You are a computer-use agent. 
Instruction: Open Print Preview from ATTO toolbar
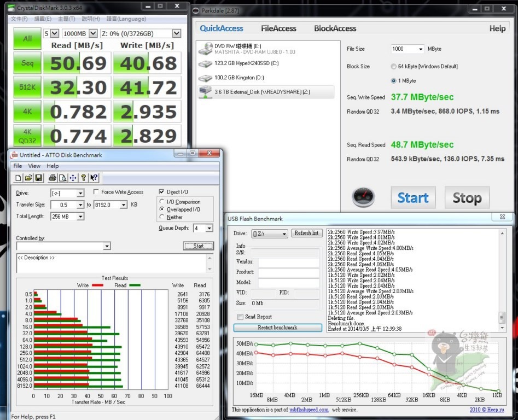point(62,178)
